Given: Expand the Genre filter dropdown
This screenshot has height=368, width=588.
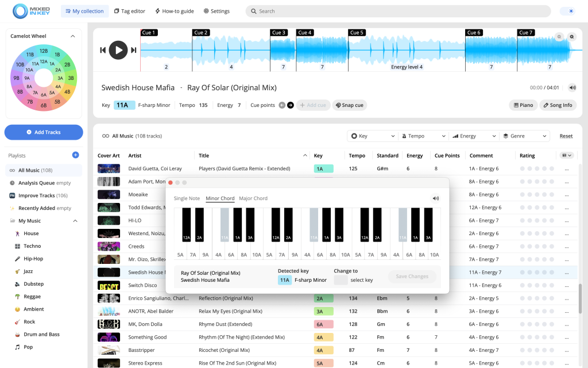Looking at the screenshot, I should [x=524, y=136].
